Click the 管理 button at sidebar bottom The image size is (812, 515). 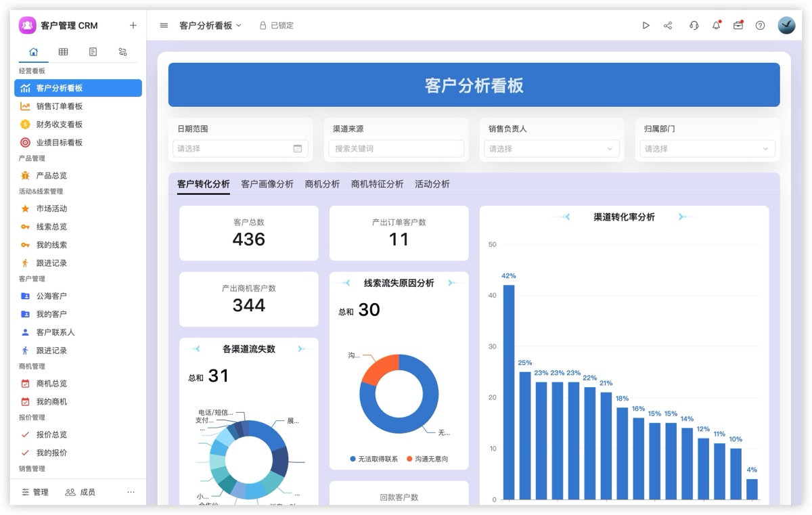pyautogui.click(x=35, y=492)
